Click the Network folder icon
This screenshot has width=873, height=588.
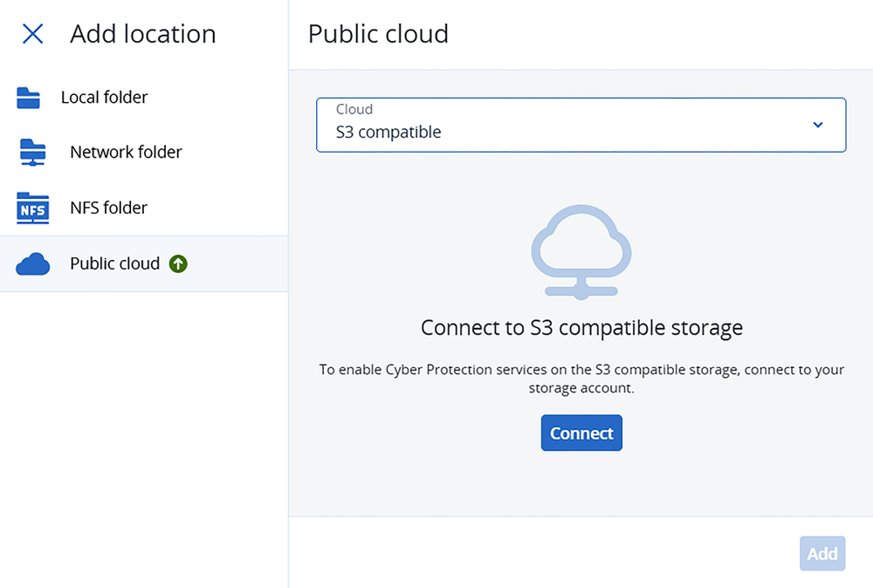[x=33, y=153]
